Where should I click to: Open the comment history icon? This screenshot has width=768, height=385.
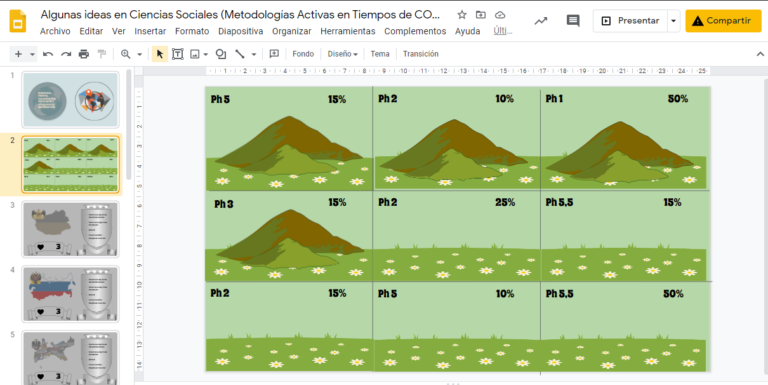click(573, 21)
